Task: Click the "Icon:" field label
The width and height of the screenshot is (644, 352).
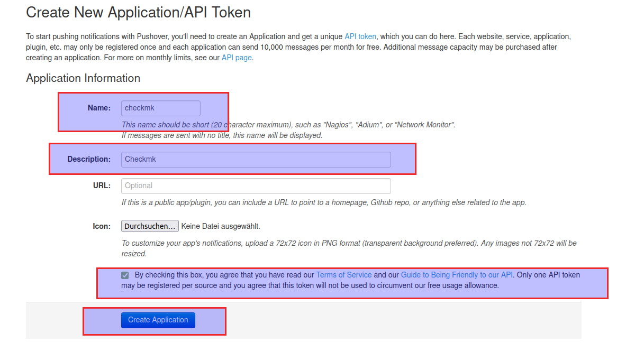Action: 102,226
